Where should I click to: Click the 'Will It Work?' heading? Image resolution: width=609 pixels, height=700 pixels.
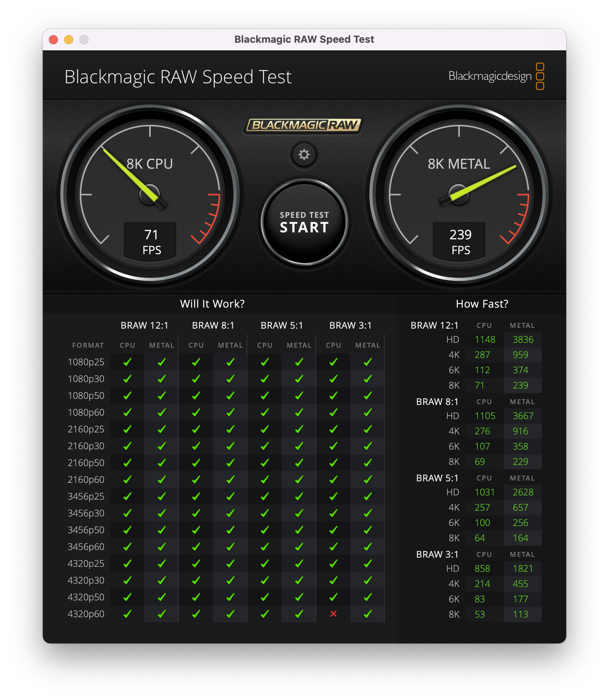coord(213,304)
